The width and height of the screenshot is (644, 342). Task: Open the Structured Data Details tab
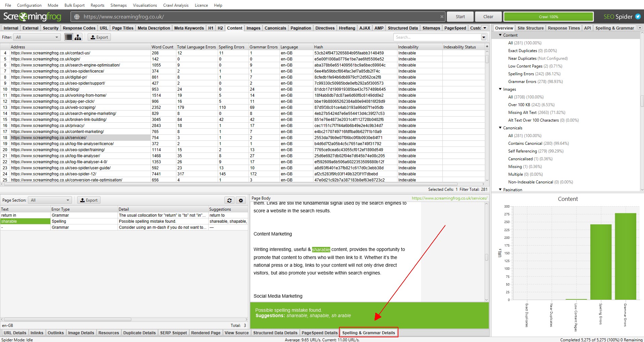click(x=275, y=333)
